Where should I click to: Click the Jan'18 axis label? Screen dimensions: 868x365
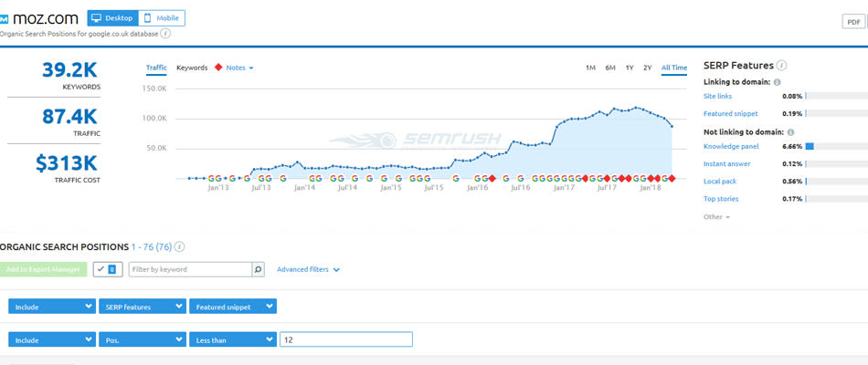click(x=650, y=188)
